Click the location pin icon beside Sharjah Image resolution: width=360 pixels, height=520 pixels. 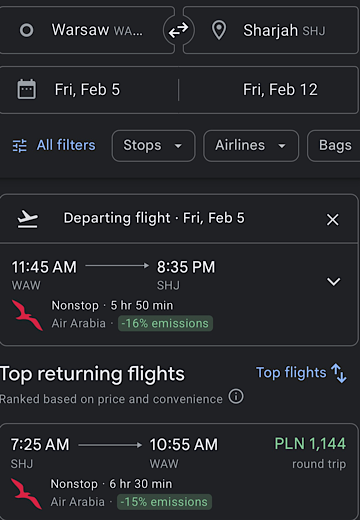pos(219,30)
